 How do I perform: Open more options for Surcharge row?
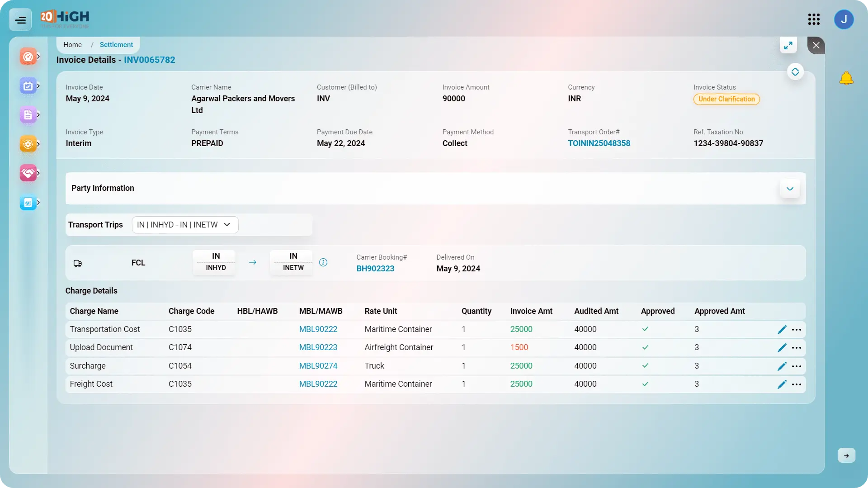click(x=797, y=366)
